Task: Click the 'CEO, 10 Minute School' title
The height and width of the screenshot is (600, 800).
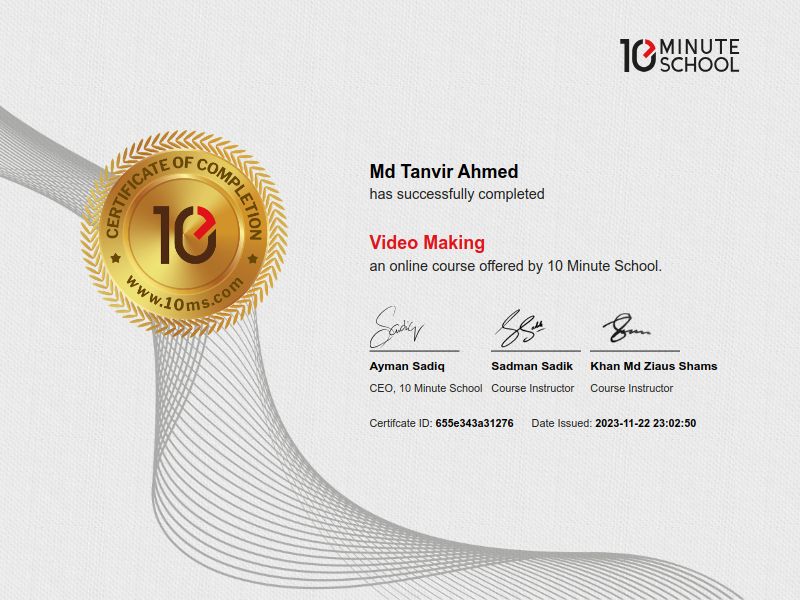Action: click(x=426, y=388)
